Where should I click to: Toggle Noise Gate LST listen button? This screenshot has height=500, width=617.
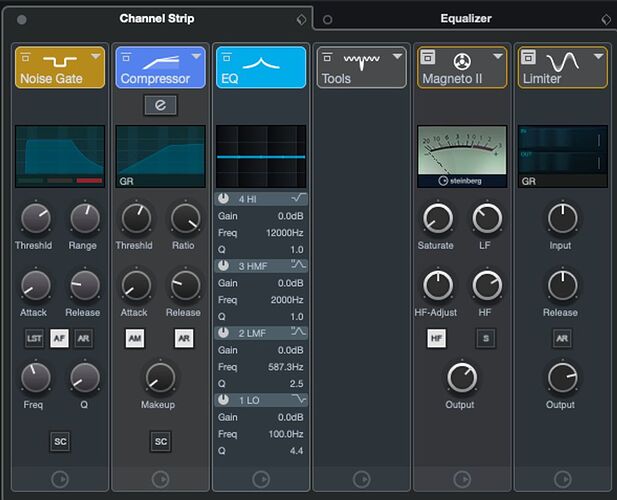pos(35,338)
